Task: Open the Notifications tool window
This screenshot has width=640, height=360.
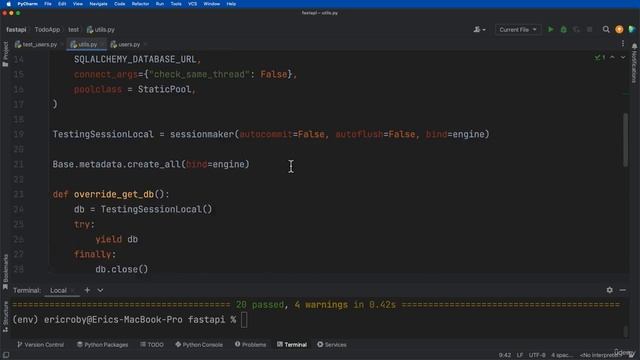Action: click(x=634, y=63)
